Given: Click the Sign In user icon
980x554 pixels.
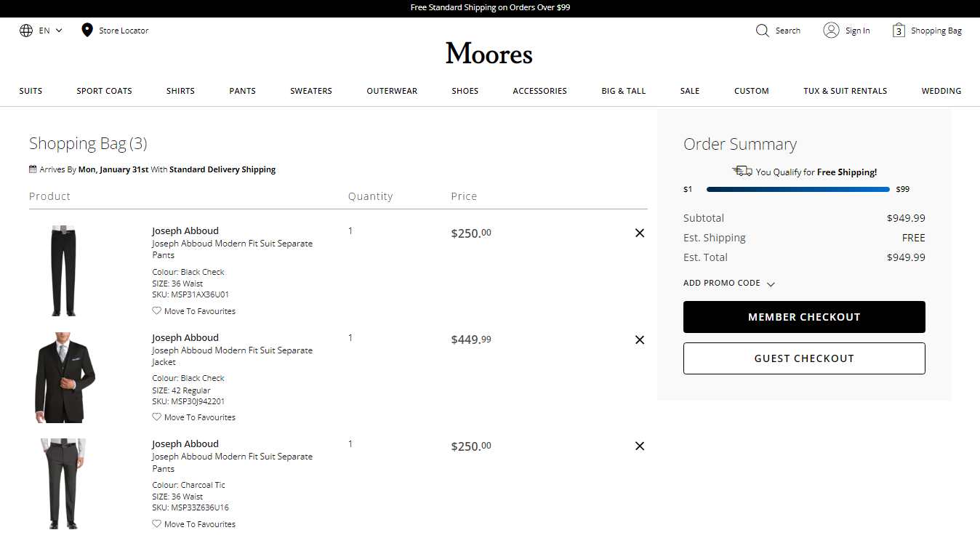Looking at the screenshot, I should (x=831, y=31).
